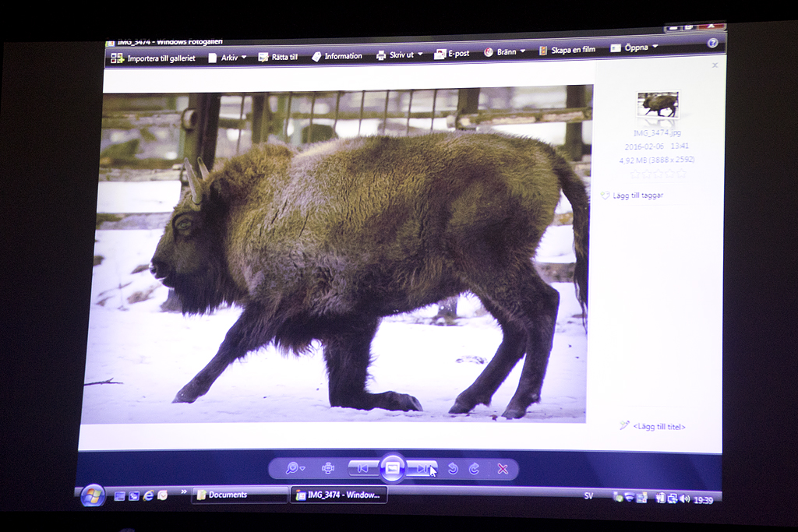Viewport: 798px width, 532px height.
Task: Click the file name IMG_3474.jpg
Action: (x=657, y=132)
